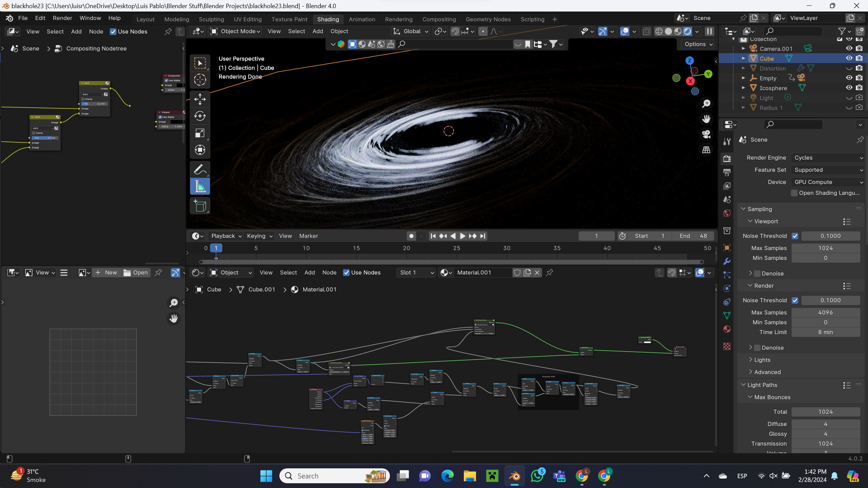Select the Scale tool in the viewport toolbar
This screenshot has width=868, height=488.
click(200, 133)
